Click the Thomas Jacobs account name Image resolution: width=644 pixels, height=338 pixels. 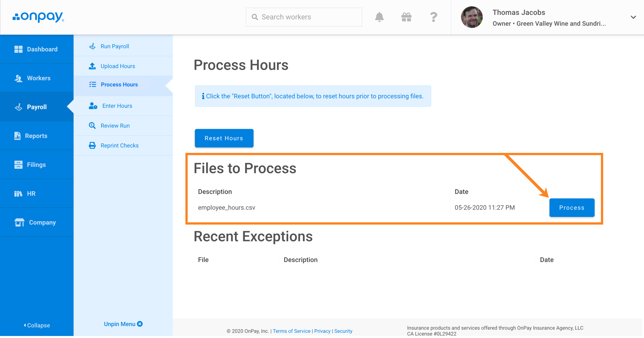(518, 12)
